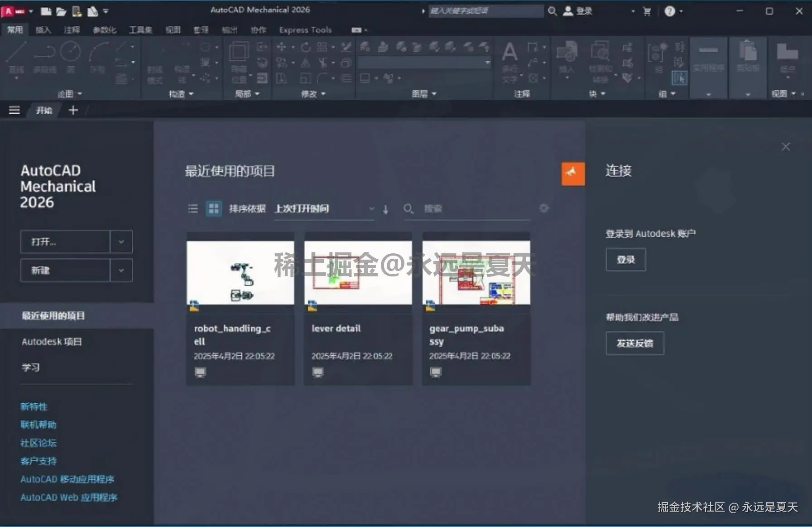This screenshot has width=812, height=527.
Task: Switch recent projects to list view
Action: pyautogui.click(x=193, y=209)
